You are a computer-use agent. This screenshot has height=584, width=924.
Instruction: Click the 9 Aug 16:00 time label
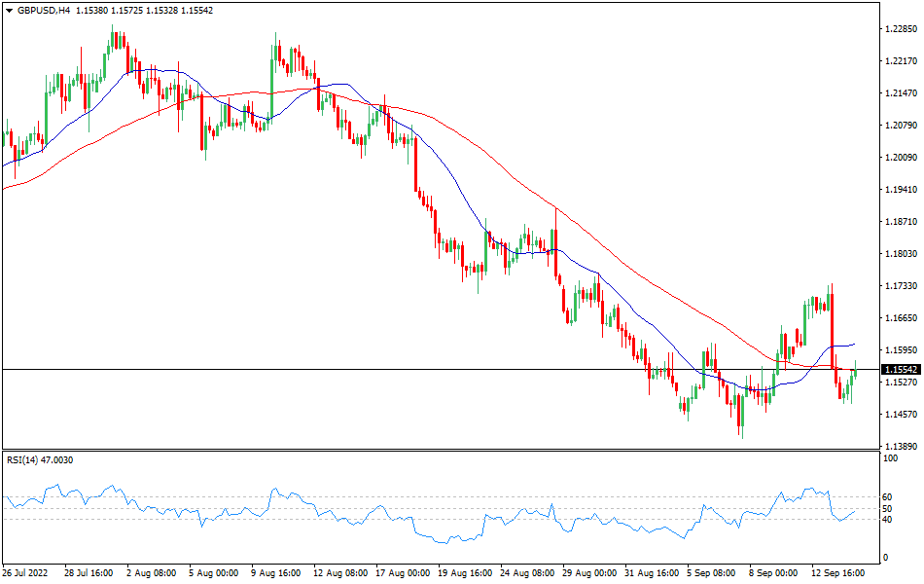tap(277, 573)
